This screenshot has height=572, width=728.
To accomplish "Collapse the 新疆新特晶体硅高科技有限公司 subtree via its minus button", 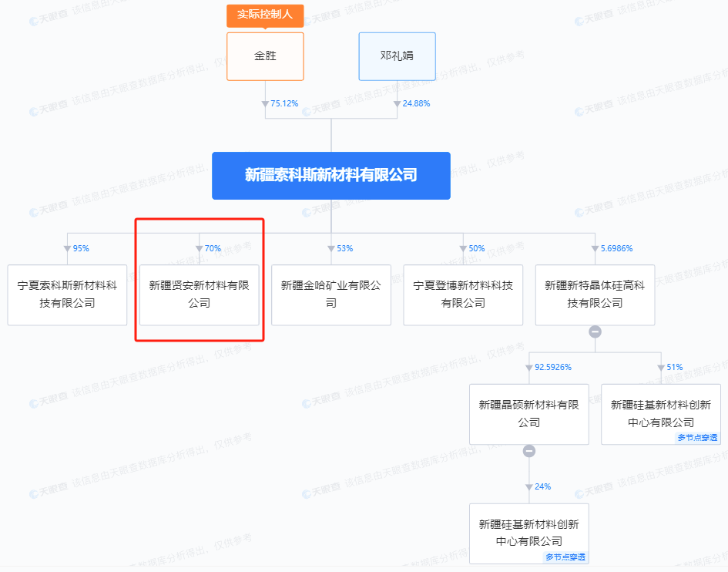I will click(595, 331).
